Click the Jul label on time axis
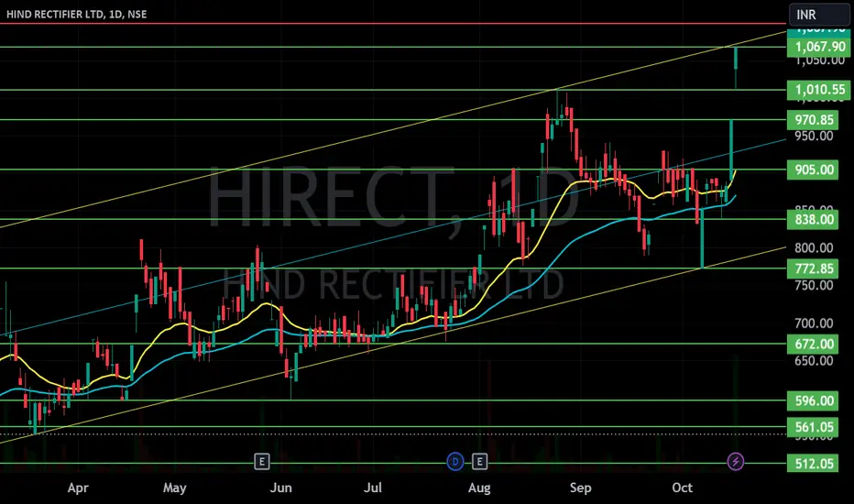This screenshot has width=854, height=504. click(x=373, y=488)
